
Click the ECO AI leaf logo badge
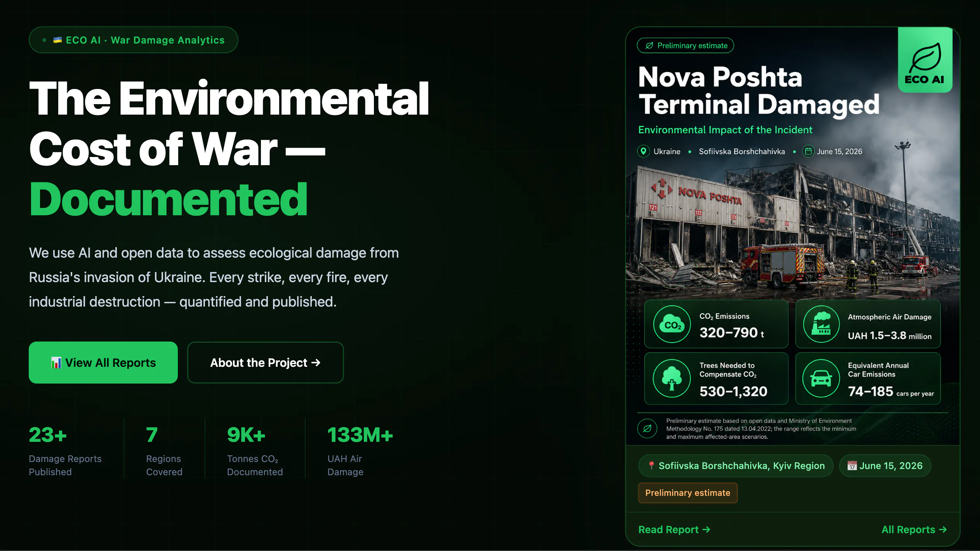tap(925, 60)
